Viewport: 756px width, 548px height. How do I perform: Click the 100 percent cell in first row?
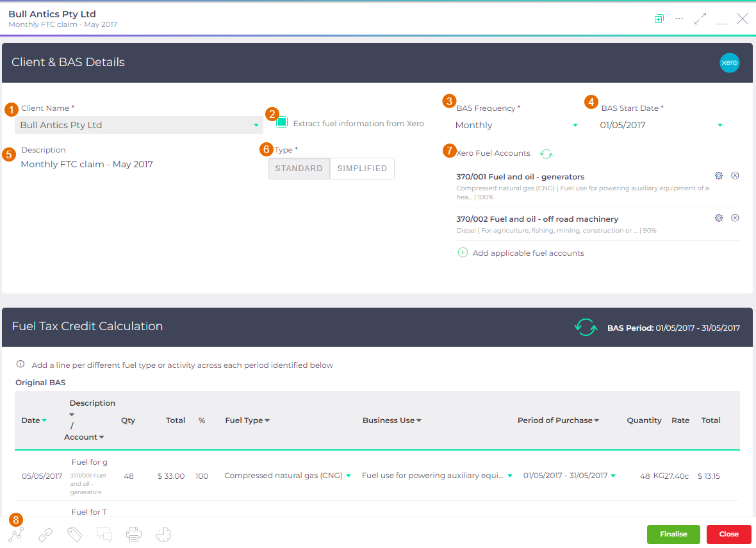point(202,476)
